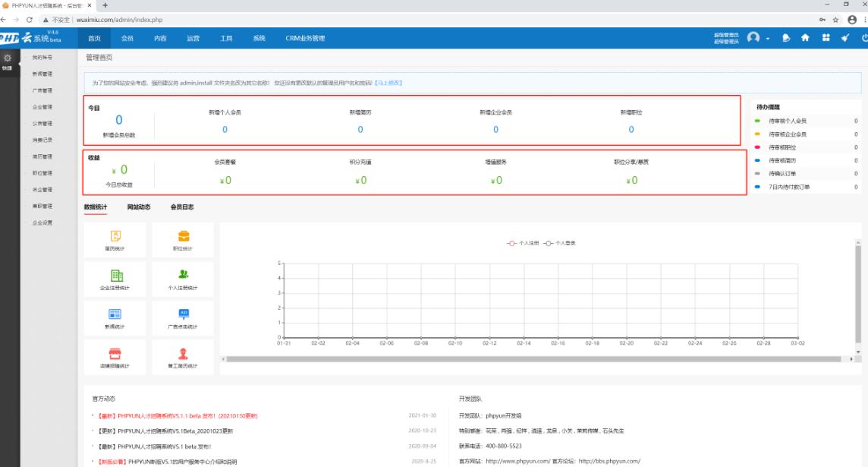The height and width of the screenshot is (467, 868).
Task: Open the CRM业务管理 menu
Action: click(x=305, y=39)
